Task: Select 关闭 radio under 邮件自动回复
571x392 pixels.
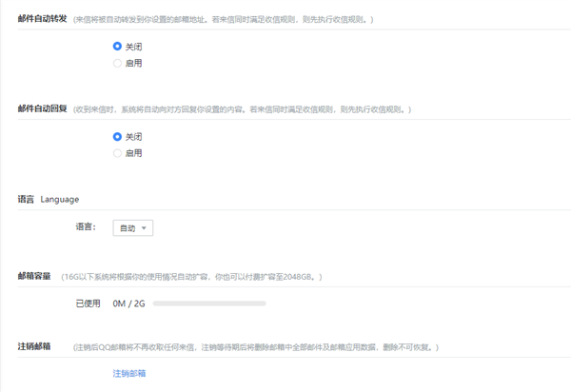Action: click(117, 136)
